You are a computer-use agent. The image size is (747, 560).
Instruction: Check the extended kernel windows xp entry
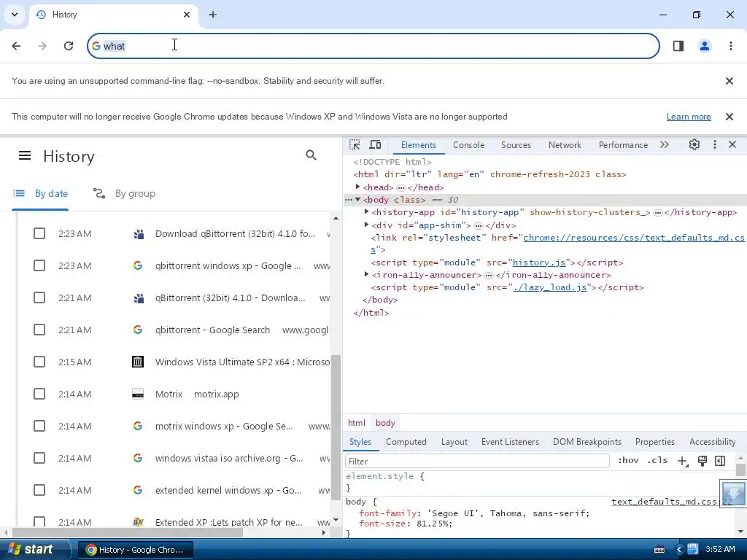point(39,490)
